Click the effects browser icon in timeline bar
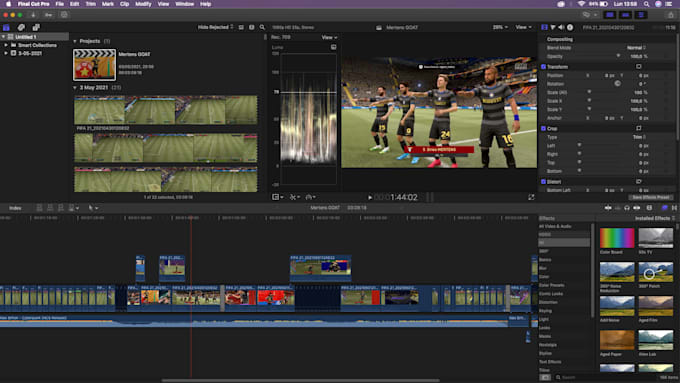 coord(664,208)
